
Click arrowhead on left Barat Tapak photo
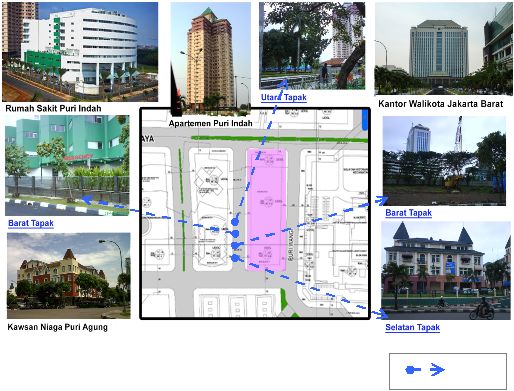pyautogui.click(x=87, y=200)
